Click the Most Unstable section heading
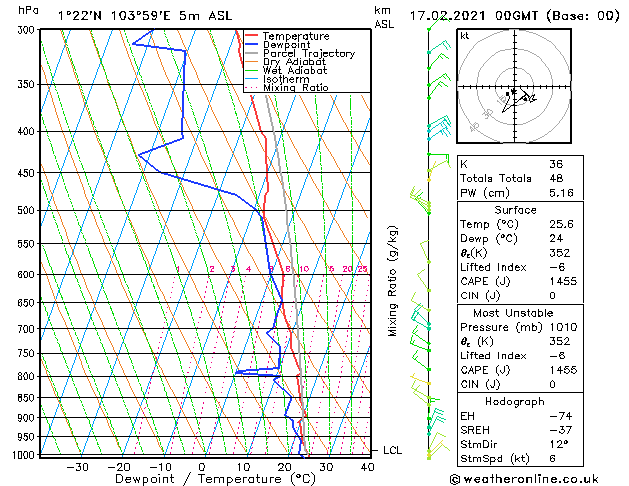The height and width of the screenshot is (486, 629). [513, 313]
